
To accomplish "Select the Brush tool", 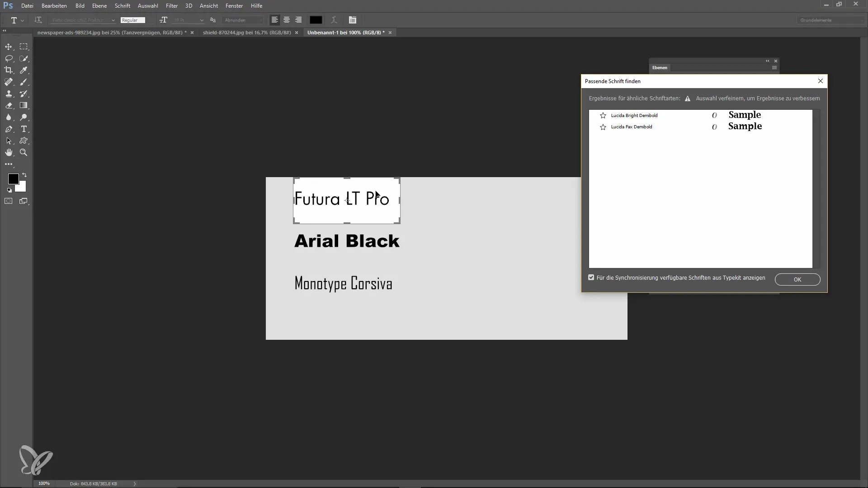I will [24, 82].
